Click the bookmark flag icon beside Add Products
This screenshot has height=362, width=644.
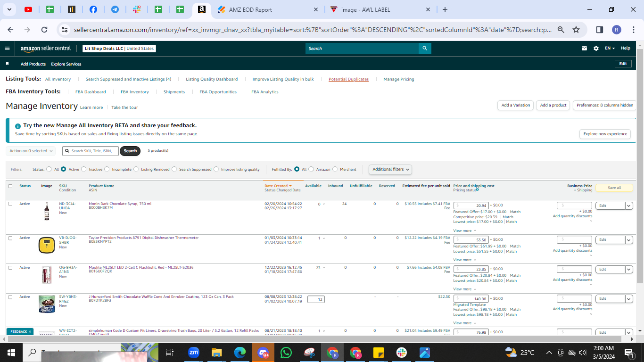(x=7, y=64)
